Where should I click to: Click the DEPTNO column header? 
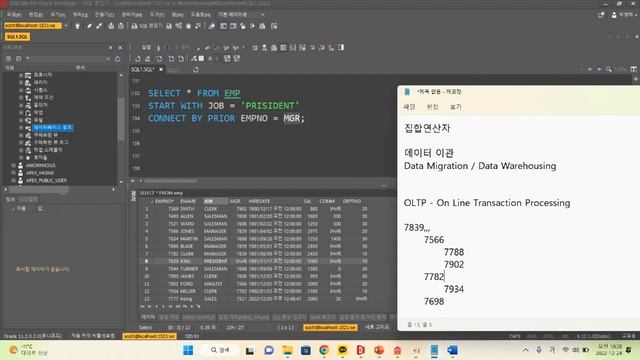coord(351,201)
